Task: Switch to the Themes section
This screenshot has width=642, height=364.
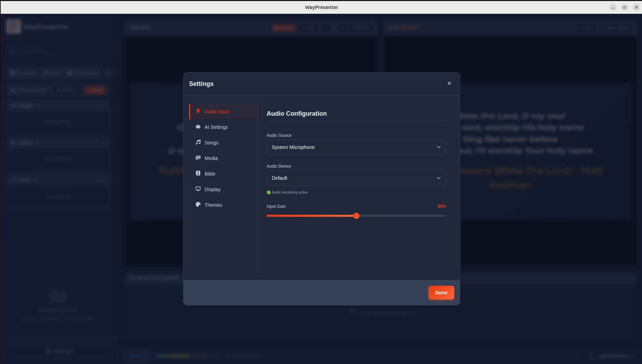Action: pos(213,205)
